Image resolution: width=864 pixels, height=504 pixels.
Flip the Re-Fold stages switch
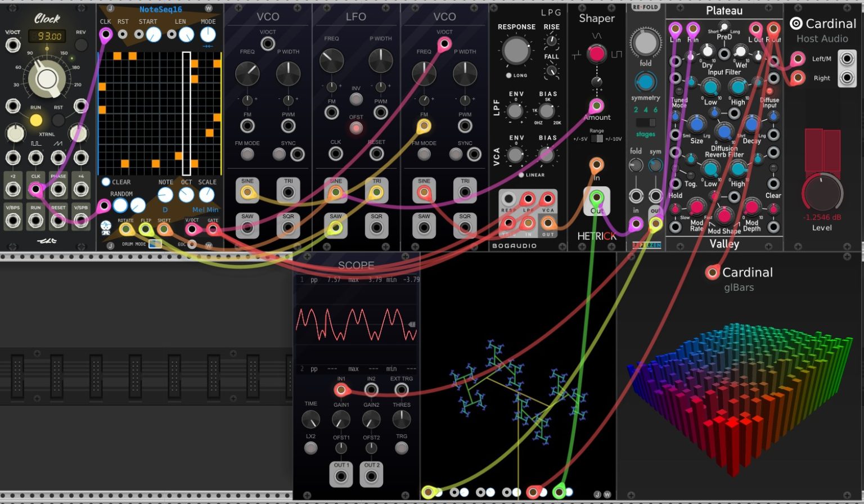coord(646,123)
